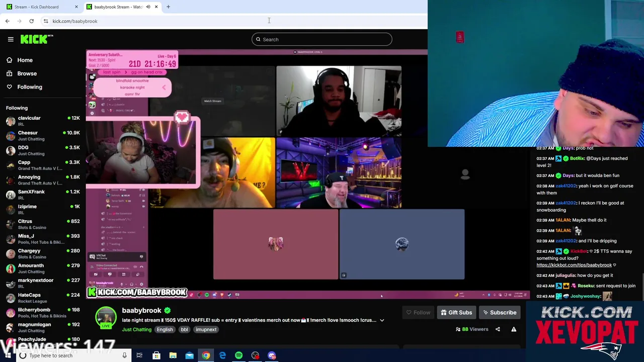The width and height of the screenshot is (644, 362).
Task: Open markynextdoor channel from sidebar
Action: click(x=43, y=283)
